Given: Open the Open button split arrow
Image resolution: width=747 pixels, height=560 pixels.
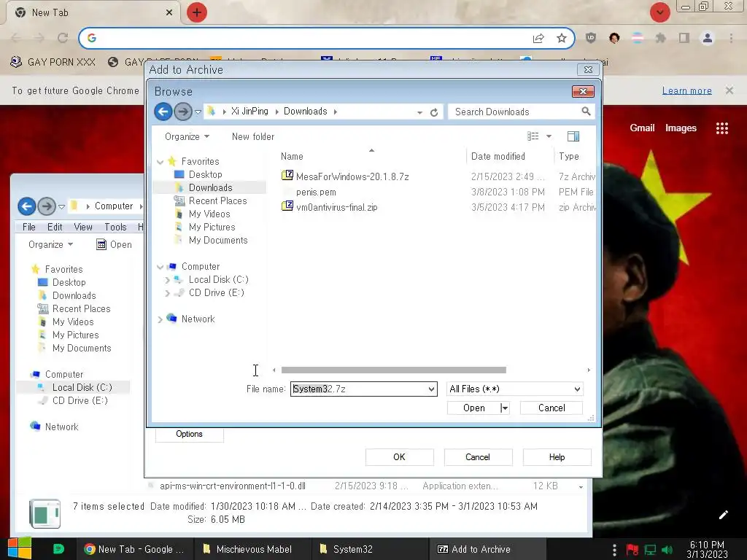Looking at the screenshot, I should (x=505, y=408).
